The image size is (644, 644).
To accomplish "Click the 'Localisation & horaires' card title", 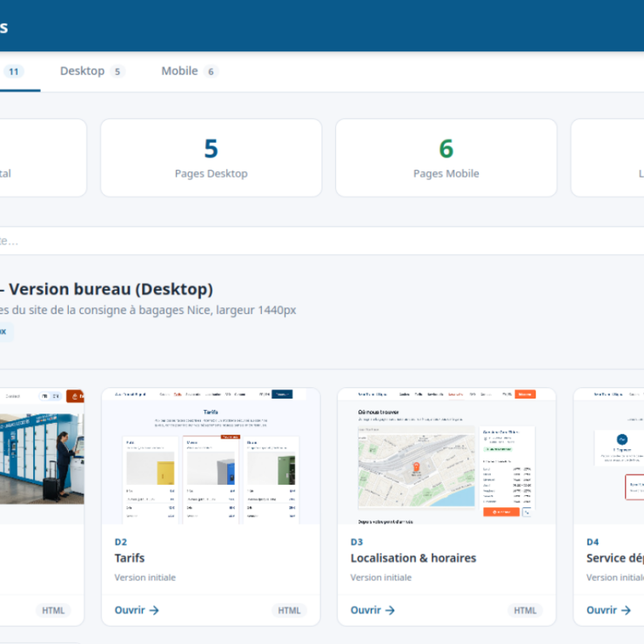I will [413, 558].
